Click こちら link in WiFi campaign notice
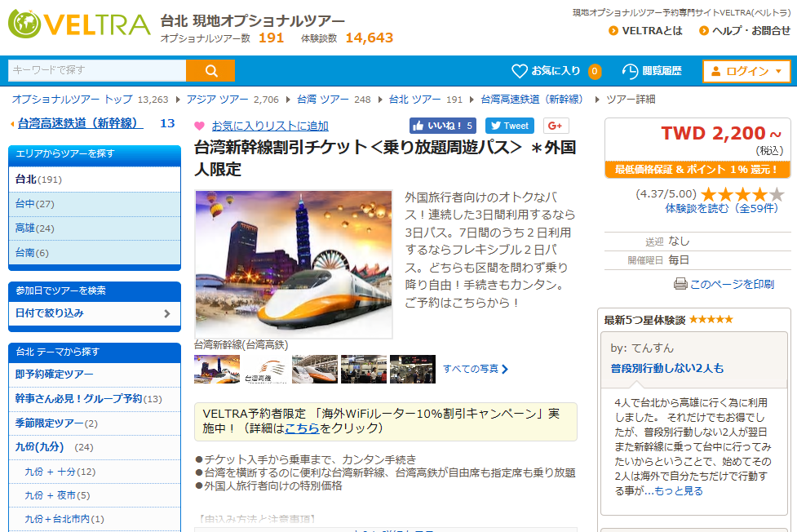 coord(302,428)
